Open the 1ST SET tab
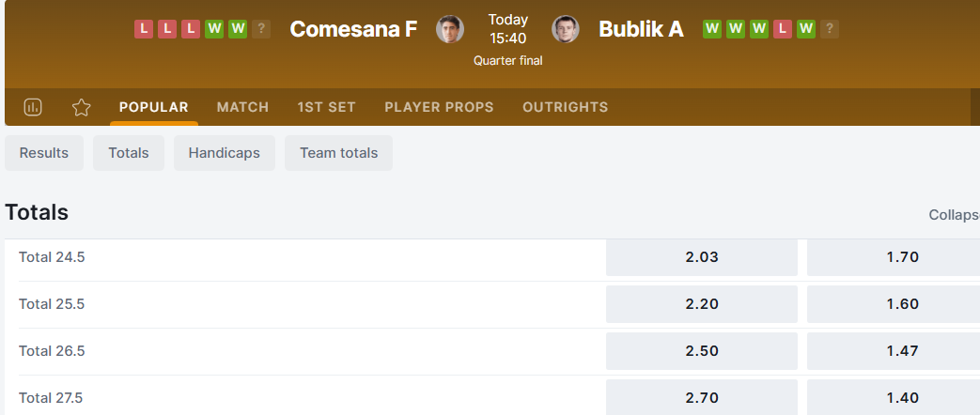Screen dimensions: 980x415 pos(326,107)
